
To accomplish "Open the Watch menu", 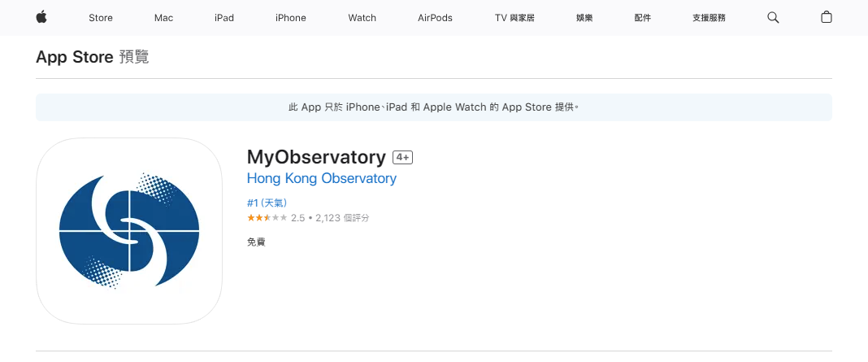I will pyautogui.click(x=362, y=18).
